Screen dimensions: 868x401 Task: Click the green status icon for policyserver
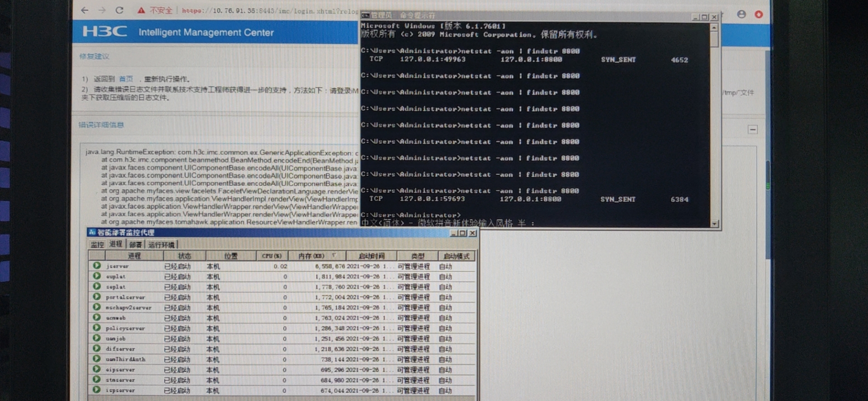coord(97,328)
